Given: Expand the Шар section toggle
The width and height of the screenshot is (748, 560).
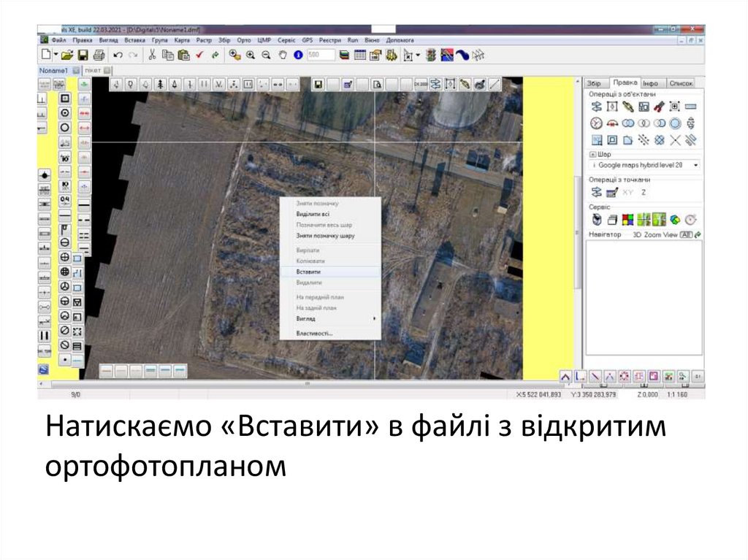Looking at the screenshot, I should click(592, 154).
